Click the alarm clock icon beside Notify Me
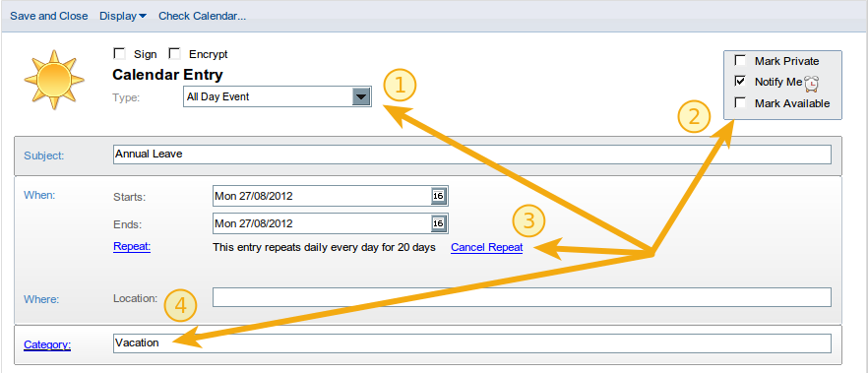Viewport: 868px width, 373px height. point(811,84)
